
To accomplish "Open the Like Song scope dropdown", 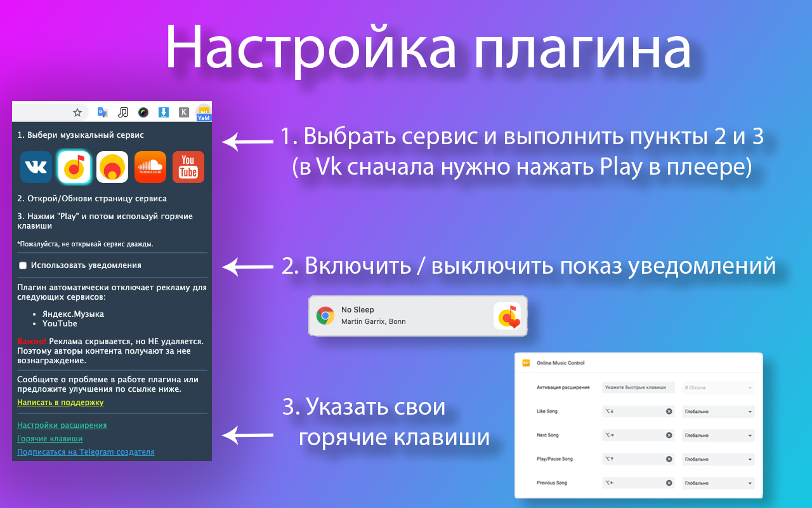I will click(x=719, y=411).
